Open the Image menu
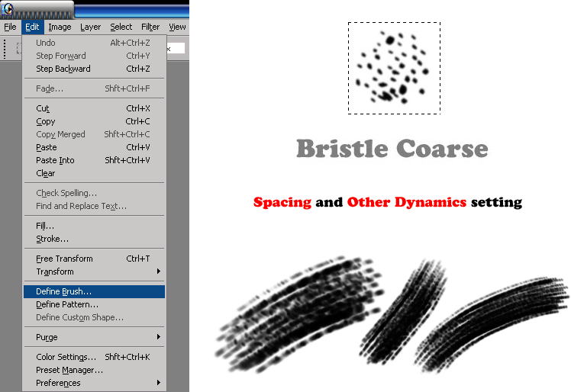The height and width of the screenshot is (392, 571). point(60,27)
